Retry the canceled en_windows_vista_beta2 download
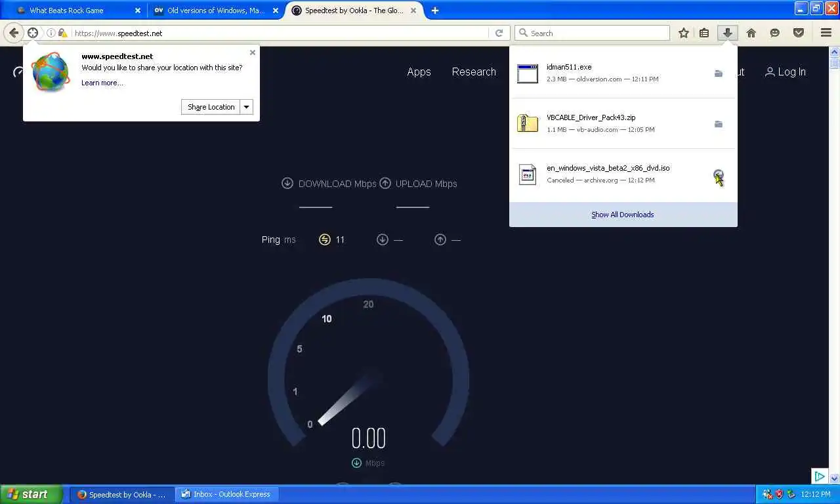Viewport: 840px width, 504px height. point(719,175)
